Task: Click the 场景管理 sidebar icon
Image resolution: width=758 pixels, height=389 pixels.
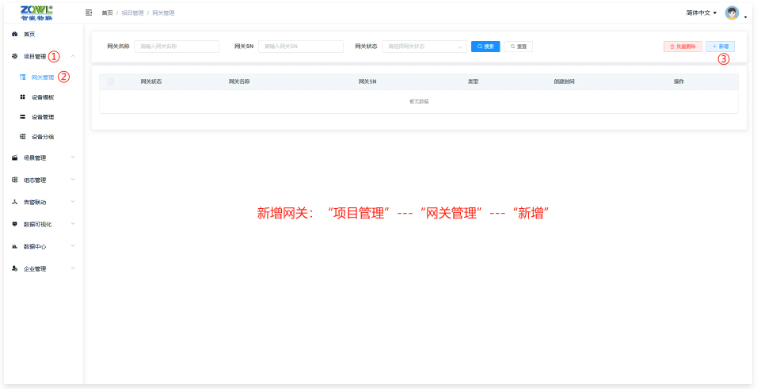Action: 15,158
